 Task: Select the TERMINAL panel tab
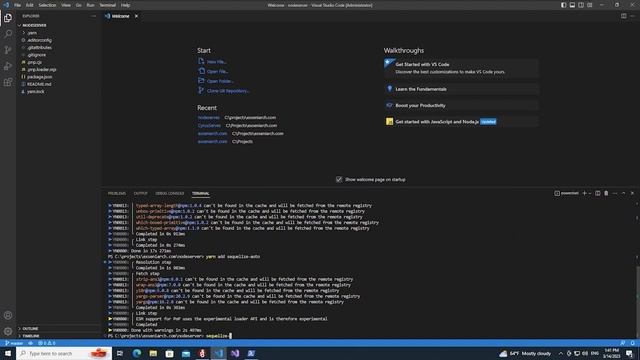pos(200,193)
